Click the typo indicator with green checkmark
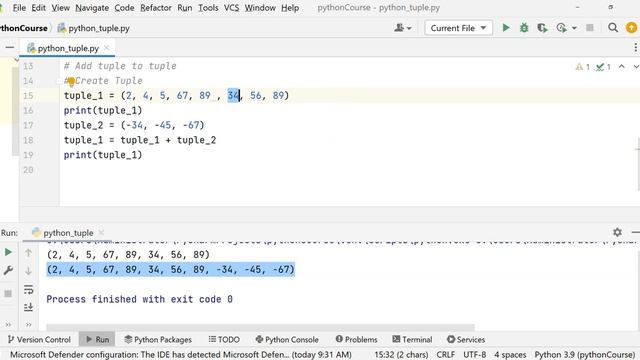640x360 pixels. point(603,67)
